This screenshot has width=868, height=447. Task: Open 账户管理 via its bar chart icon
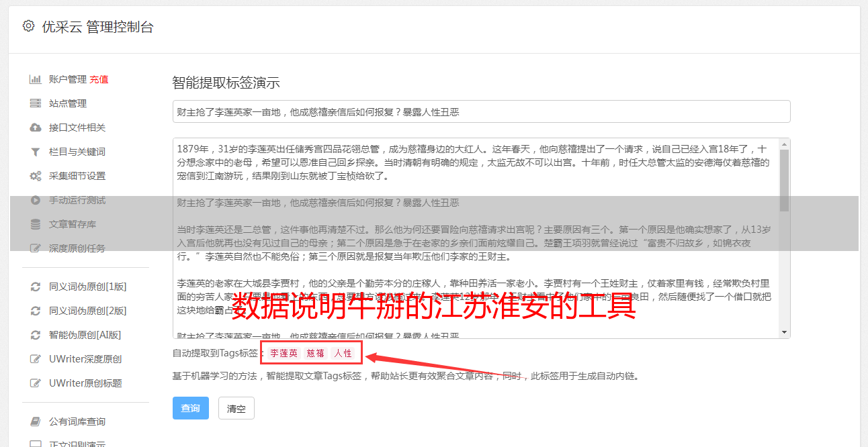pyautogui.click(x=36, y=79)
